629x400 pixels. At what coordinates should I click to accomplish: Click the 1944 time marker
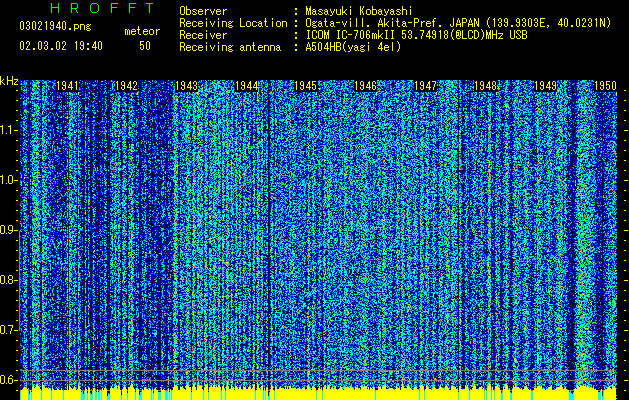(x=246, y=86)
